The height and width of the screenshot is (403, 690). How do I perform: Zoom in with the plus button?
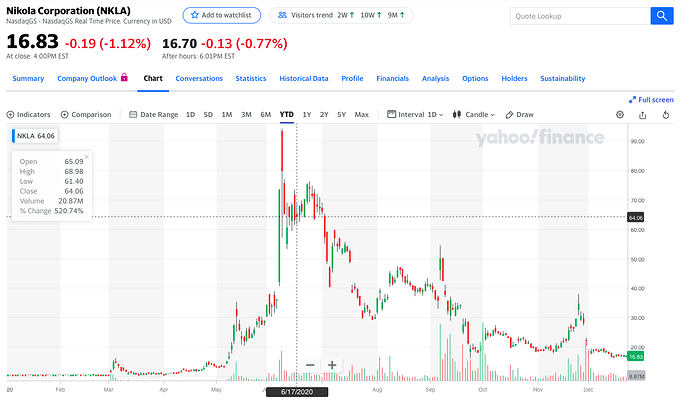pos(332,365)
